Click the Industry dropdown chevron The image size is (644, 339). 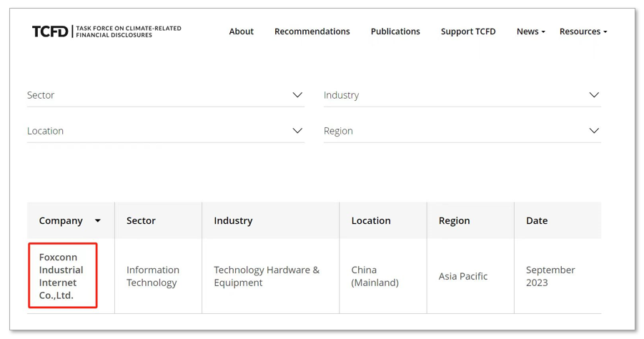click(594, 95)
